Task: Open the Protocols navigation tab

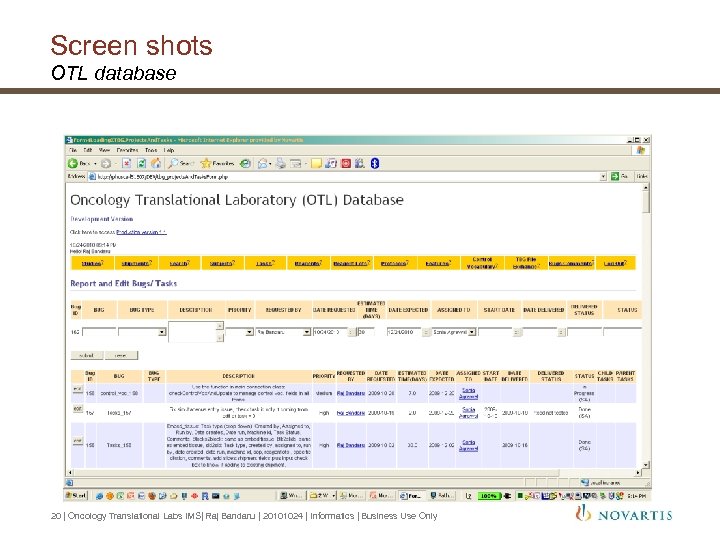Action: click(394, 263)
